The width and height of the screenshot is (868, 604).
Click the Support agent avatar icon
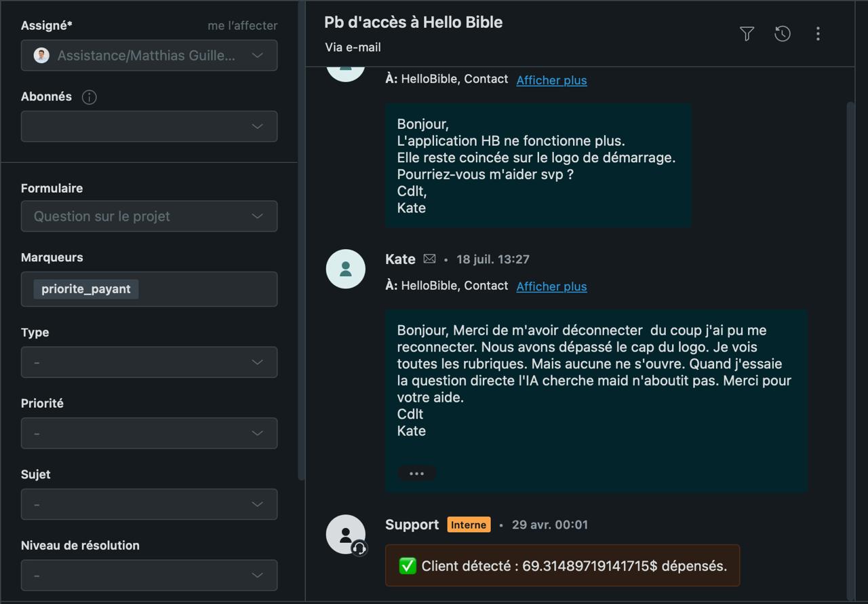coord(346,534)
